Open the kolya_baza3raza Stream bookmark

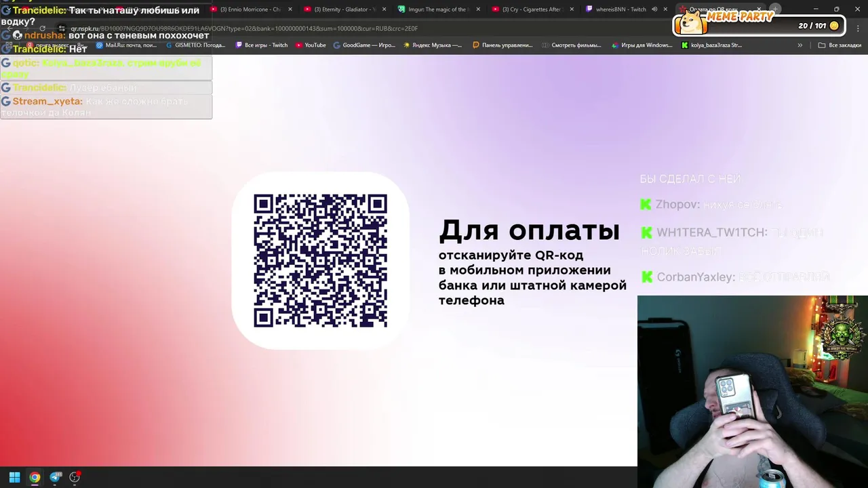[x=711, y=45]
